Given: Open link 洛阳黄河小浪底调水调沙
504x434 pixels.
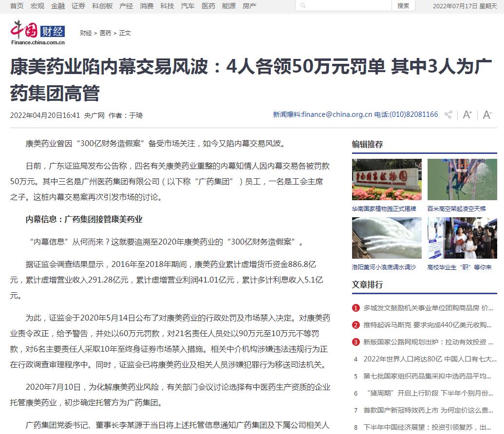Looking at the screenshot, I should [384, 267].
